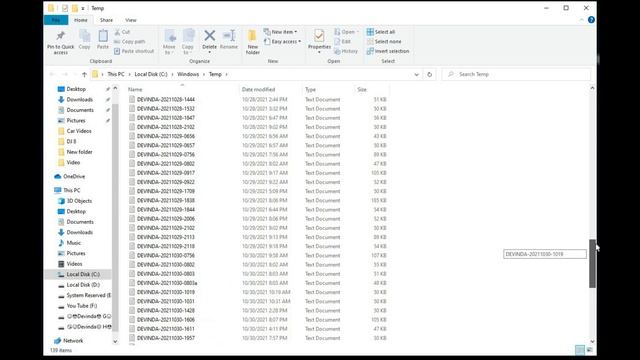
Task: Select Local Disk (D:) in navigation pane
Action: (78, 285)
